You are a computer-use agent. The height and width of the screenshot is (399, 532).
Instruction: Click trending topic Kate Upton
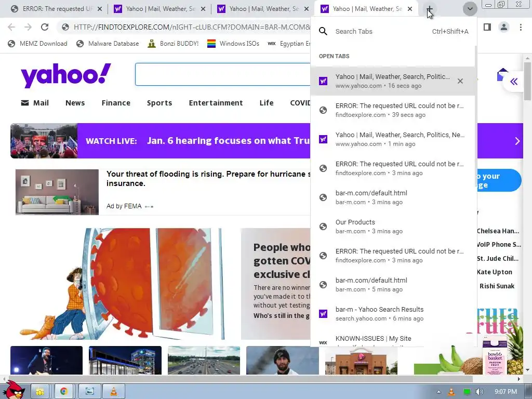(495, 272)
